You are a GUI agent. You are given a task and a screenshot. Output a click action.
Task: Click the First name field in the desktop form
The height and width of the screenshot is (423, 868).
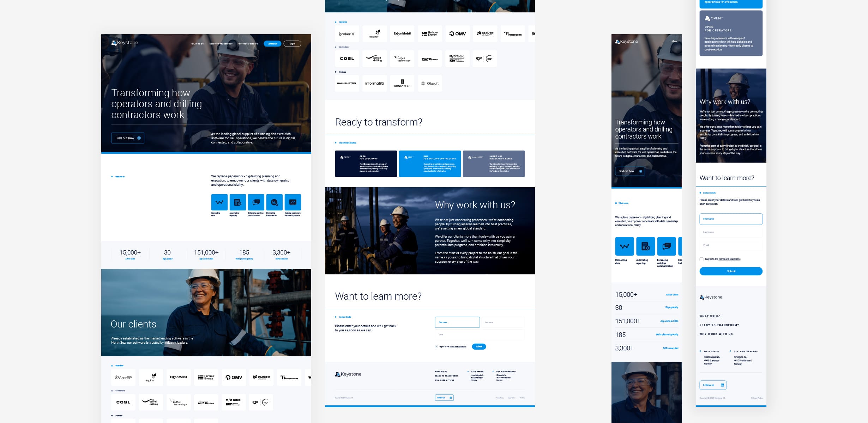click(x=457, y=322)
